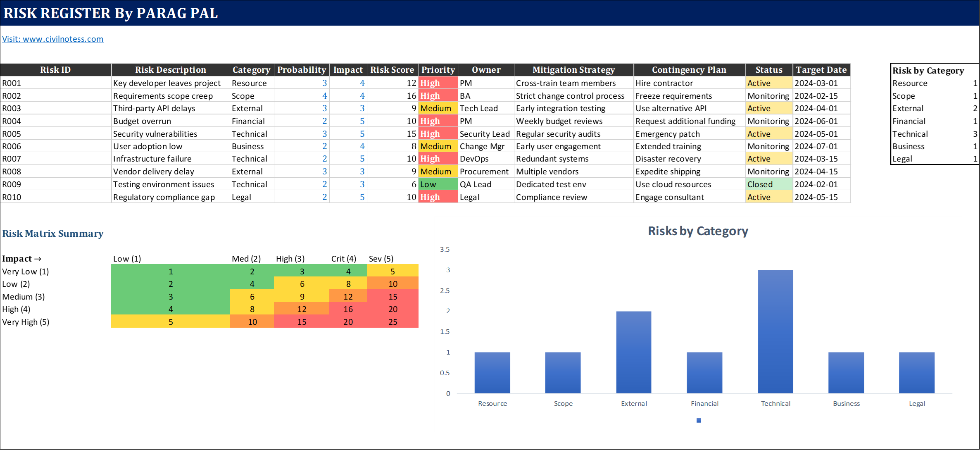Click the RISK REGISTER title banner
Screen dimensions: 980x450
(111, 13)
